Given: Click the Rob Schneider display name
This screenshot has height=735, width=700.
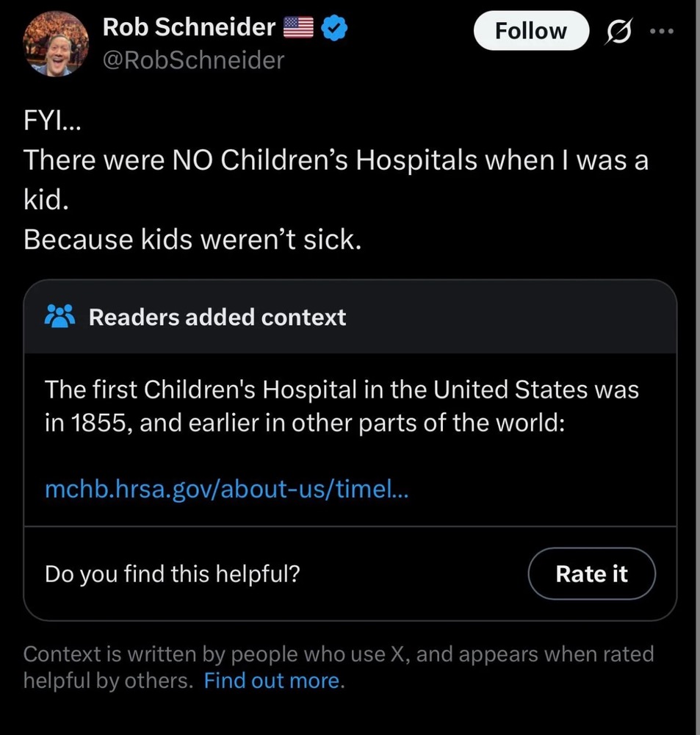Looking at the screenshot, I should click(188, 28).
